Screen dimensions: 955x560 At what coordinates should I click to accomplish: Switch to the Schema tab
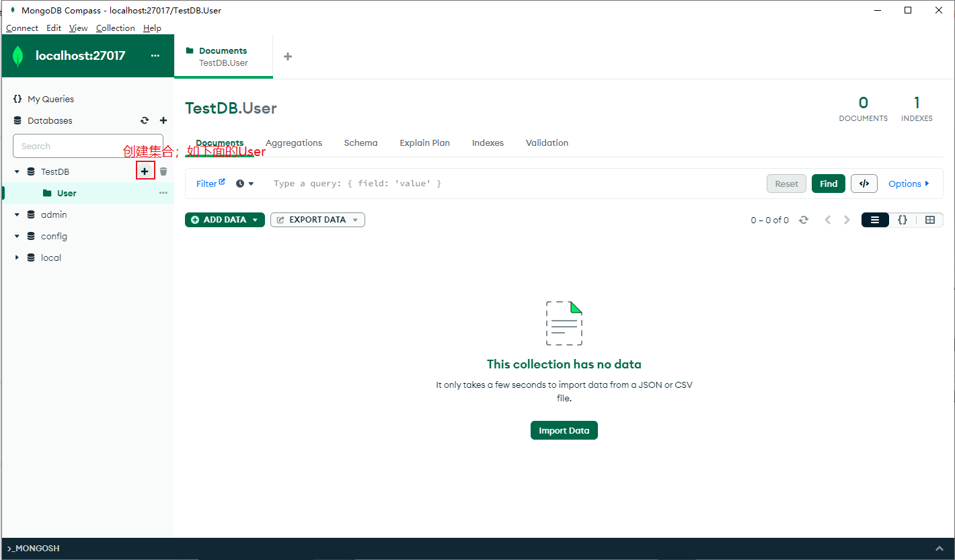click(360, 143)
